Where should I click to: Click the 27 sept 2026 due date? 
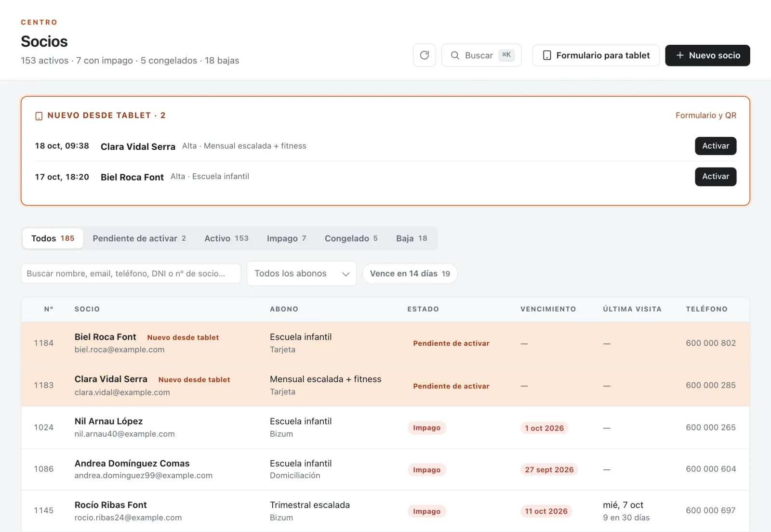pyautogui.click(x=549, y=469)
